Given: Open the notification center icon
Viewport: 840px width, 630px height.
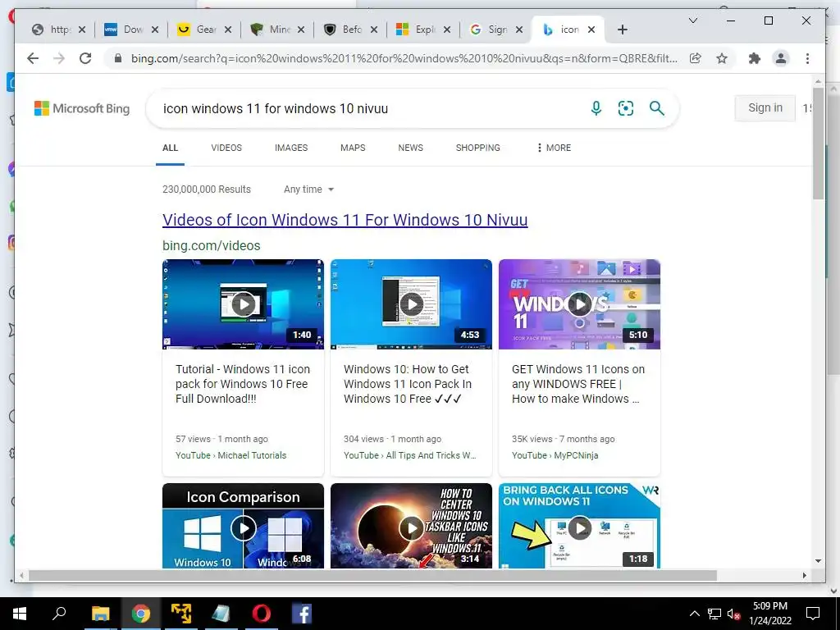Looking at the screenshot, I should click(x=813, y=614).
